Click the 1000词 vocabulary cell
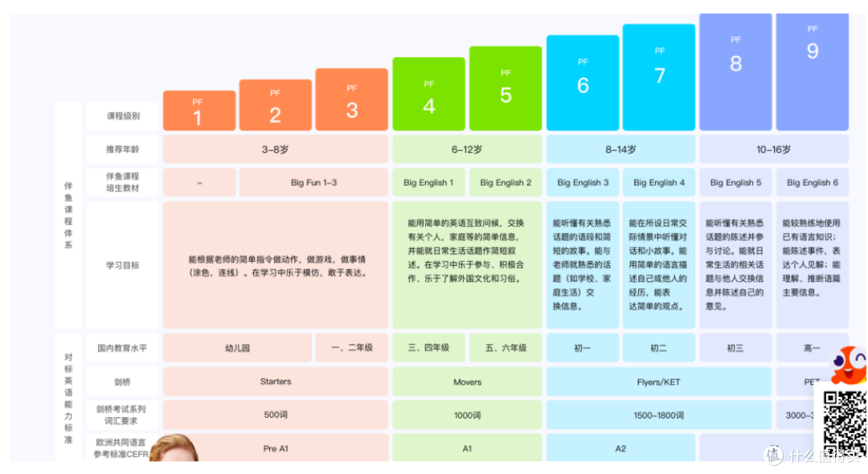The height and width of the screenshot is (474, 868). 467,415
